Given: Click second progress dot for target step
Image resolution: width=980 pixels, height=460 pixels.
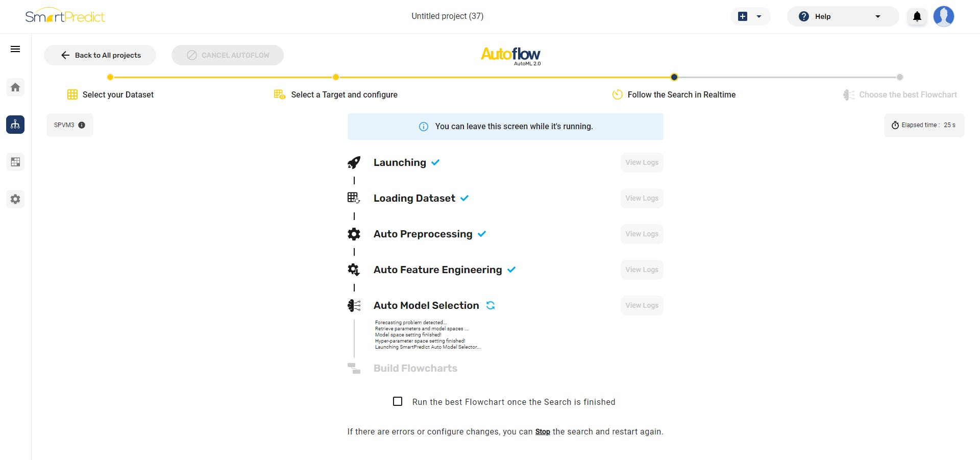Looking at the screenshot, I should pyautogui.click(x=335, y=77).
